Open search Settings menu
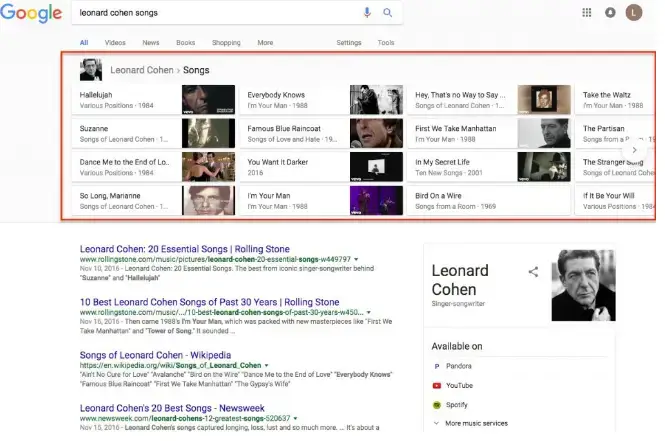Viewport: 665px width, 441px height. point(349,43)
